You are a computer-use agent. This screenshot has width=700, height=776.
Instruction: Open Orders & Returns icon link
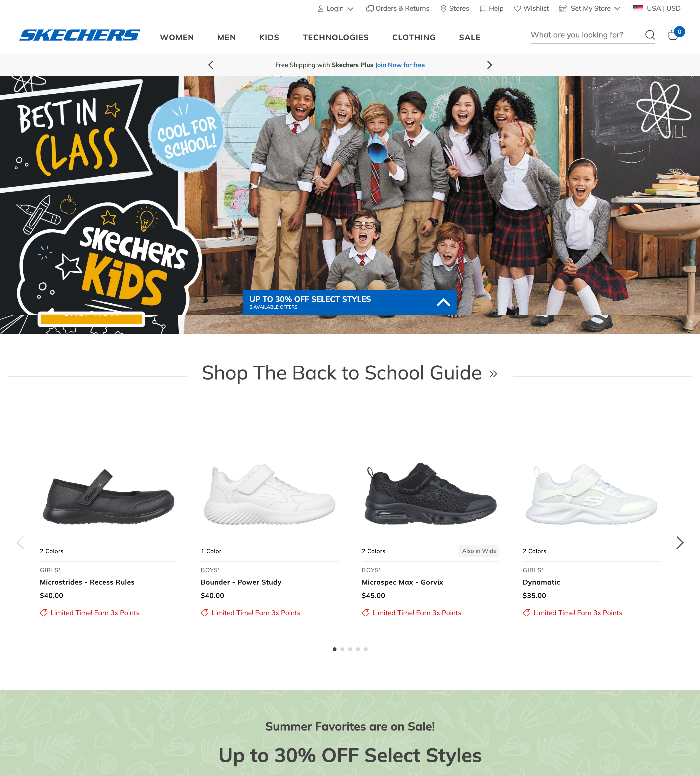pyautogui.click(x=370, y=9)
